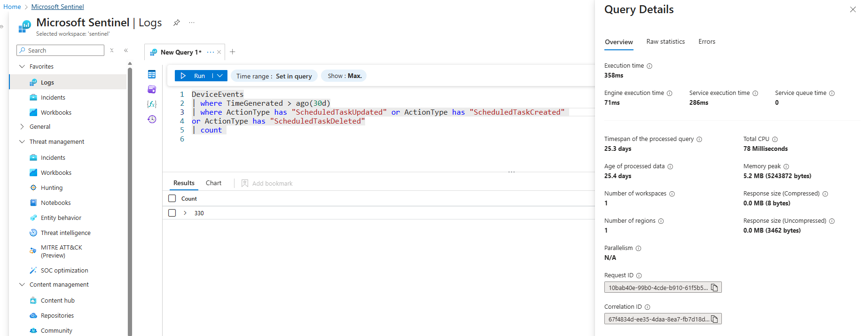Collapse the Threat management section
Image resolution: width=868 pixels, height=336 pixels.
click(22, 141)
